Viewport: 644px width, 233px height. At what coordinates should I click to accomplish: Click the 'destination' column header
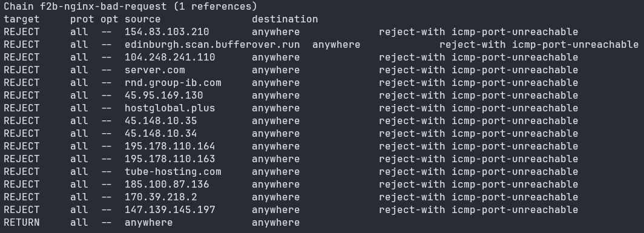(284, 19)
